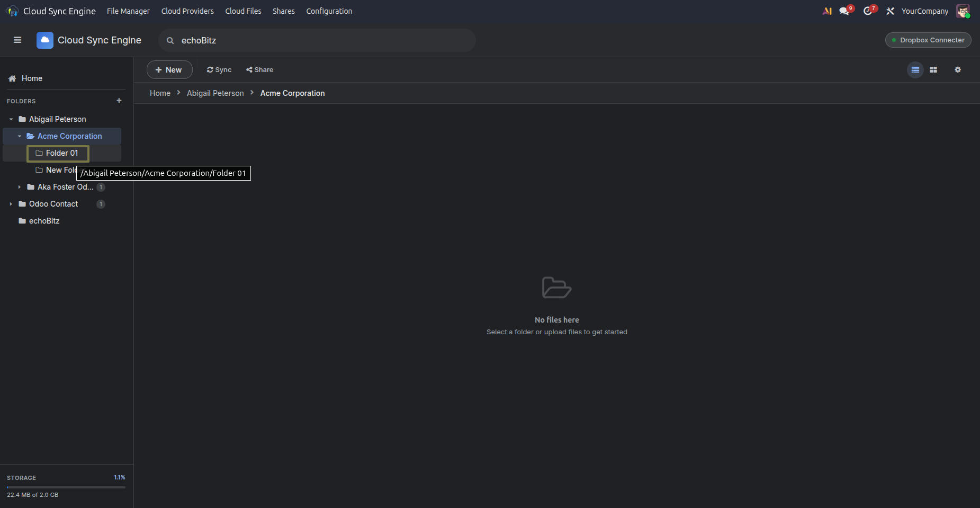Go to Home breadcrumb link

(160, 93)
